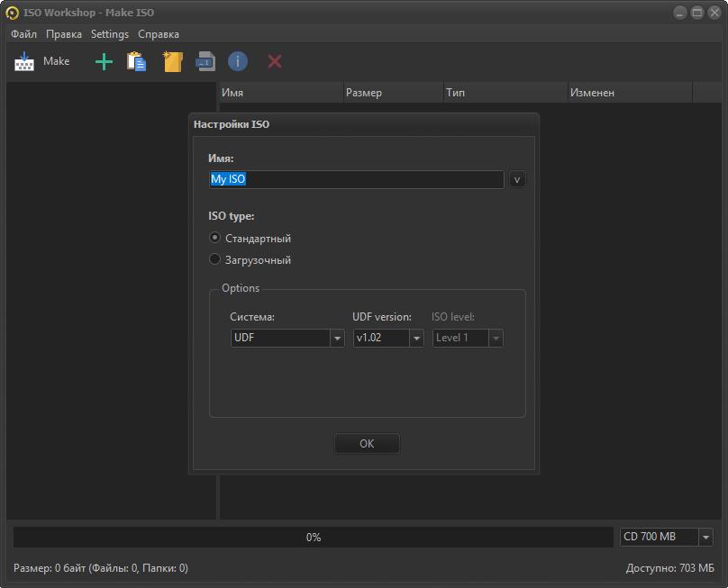Click the ISO Workshop app icon in title bar

pos(13,13)
